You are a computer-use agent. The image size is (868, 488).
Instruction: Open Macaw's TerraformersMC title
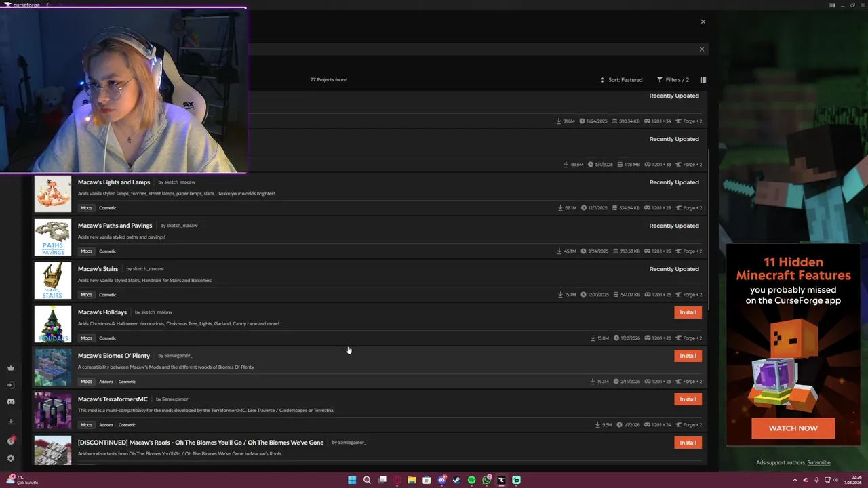[113, 399]
